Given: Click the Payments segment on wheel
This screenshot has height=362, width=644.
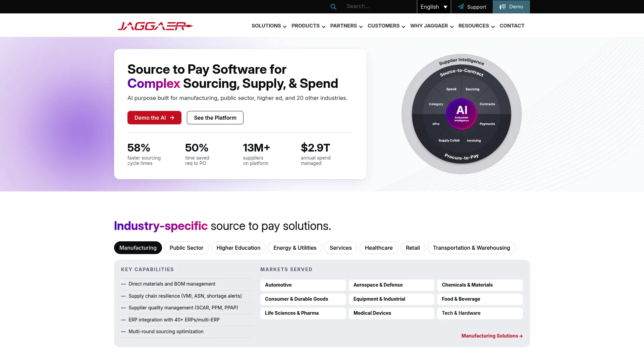Looking at the screenshot, I should [x=487, y=124].
